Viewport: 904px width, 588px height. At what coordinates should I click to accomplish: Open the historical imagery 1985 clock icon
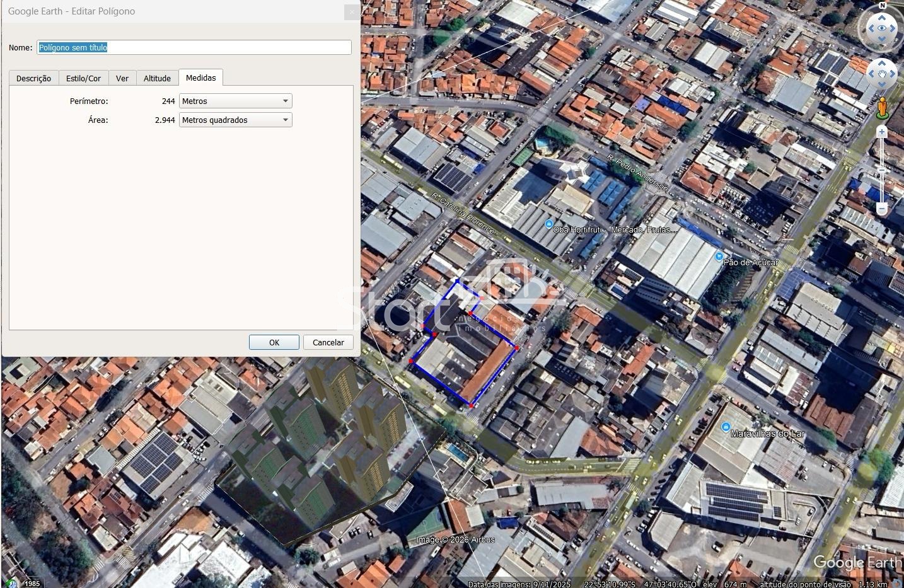coord(11,583)
